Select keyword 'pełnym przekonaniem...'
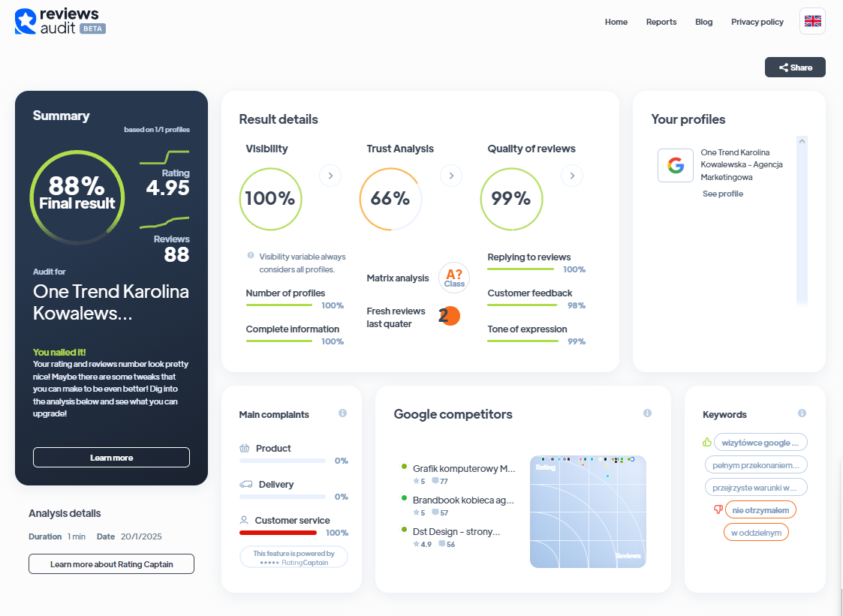The width and height of the screenshot is (843, 616). pos(756,465)
